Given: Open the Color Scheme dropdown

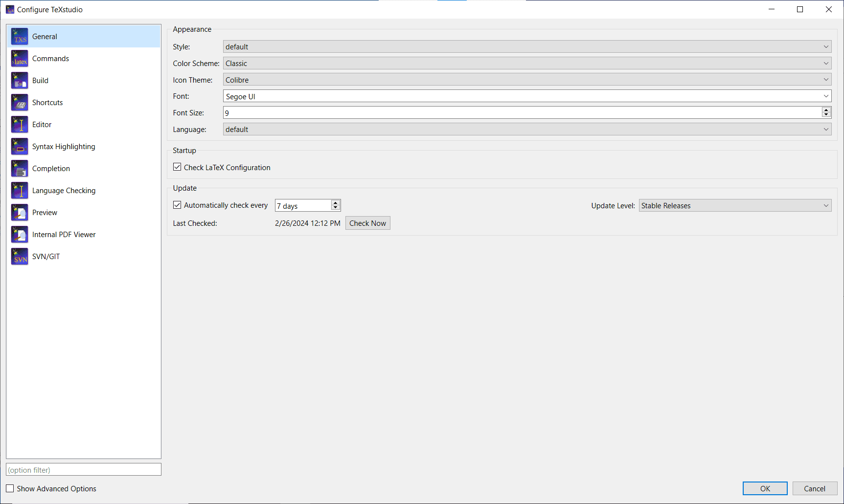Looking at the screenshot, I should tap(527, 64).
